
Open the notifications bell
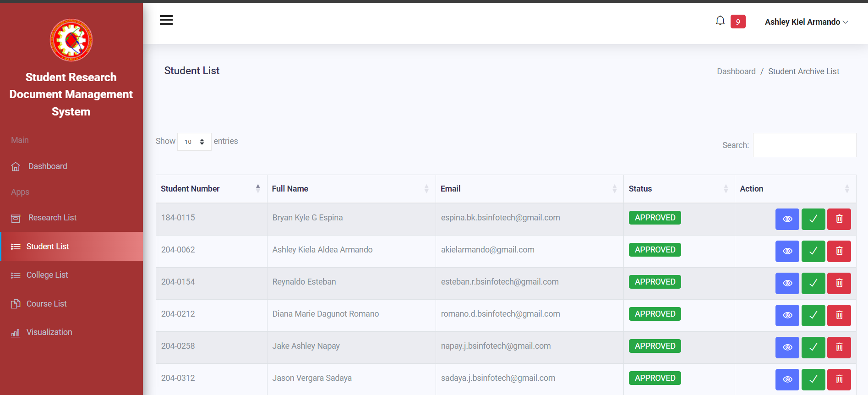[x=720, y=21]
